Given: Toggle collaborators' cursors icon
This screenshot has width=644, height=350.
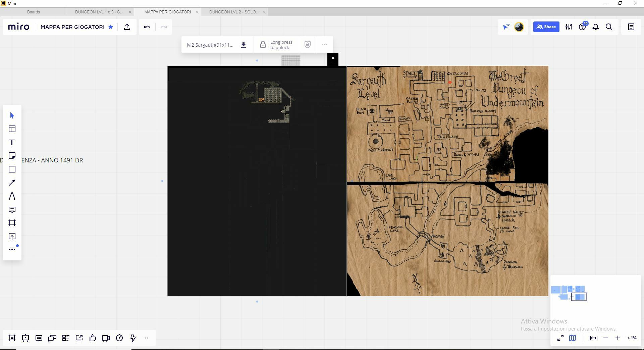Looking at the screenshot, I should point(506,27).
